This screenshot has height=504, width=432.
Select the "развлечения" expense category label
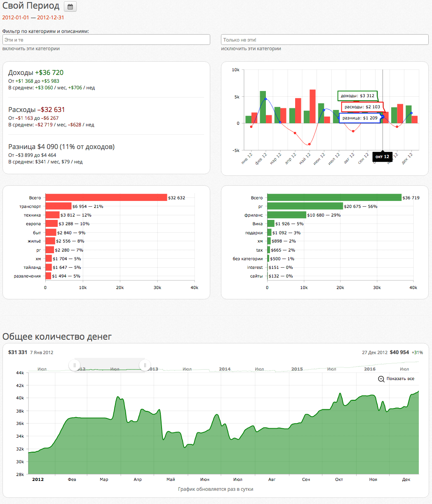28,276
